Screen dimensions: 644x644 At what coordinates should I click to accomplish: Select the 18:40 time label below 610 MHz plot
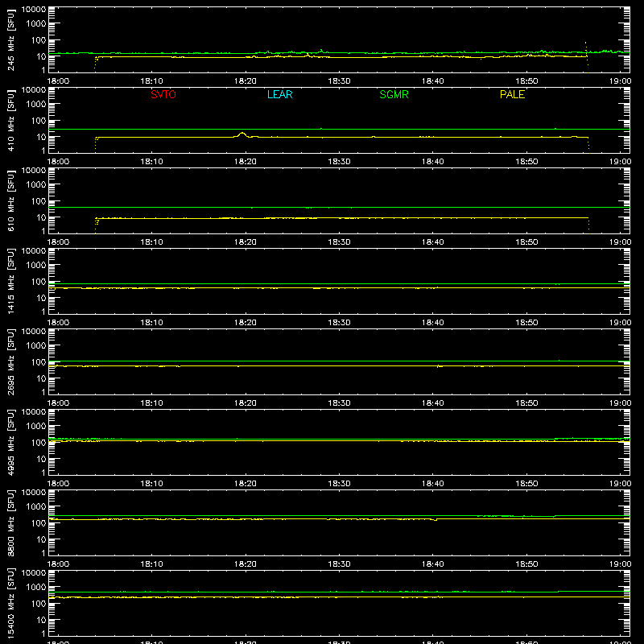coord(433,242)
